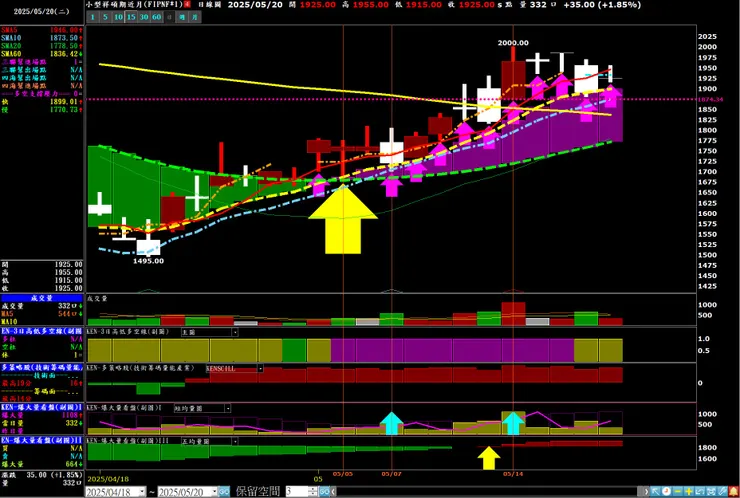Select the 10-minute timeframe button
This screenshot has width=740, height=498.
(118, 17)
